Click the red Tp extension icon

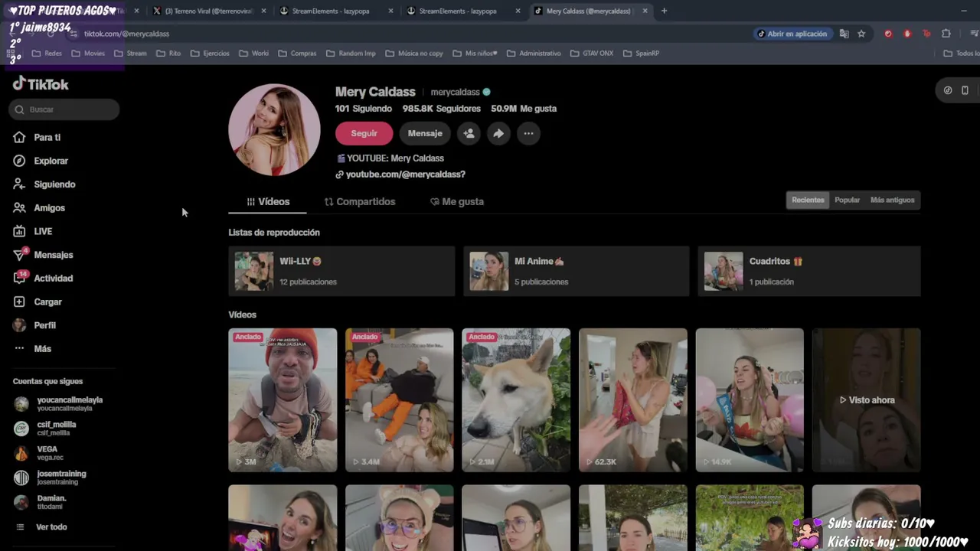click(926, 34)
